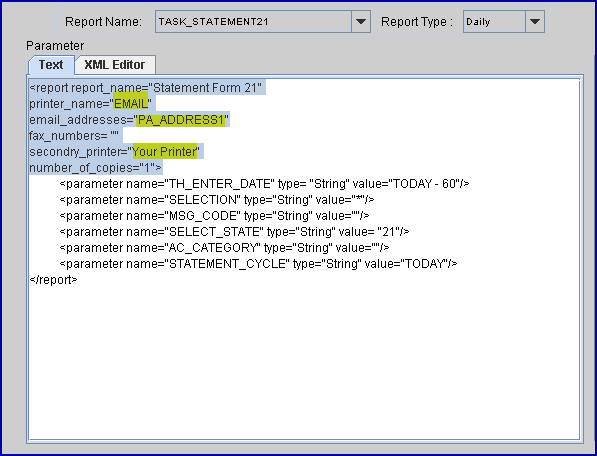Click the highlighted Your Printer value
This screenshot has width=597, height=456.
[x=164, y=151]
